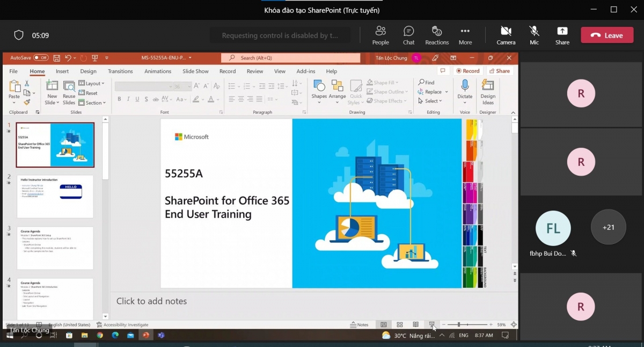Select slide 2 thumbnail, Instructor introduction

pyautogui.click(x=55, y=197)
